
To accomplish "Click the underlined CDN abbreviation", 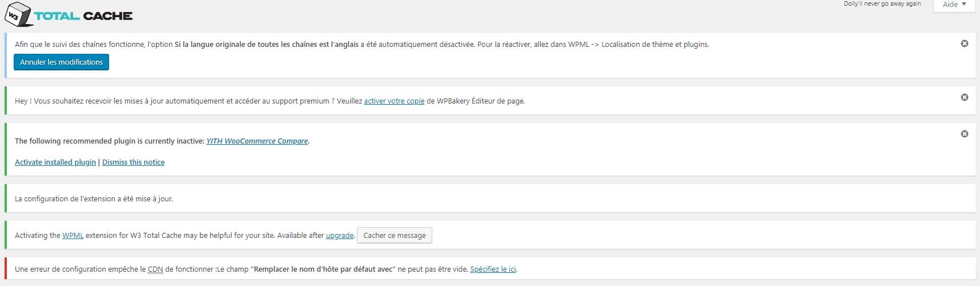I will pyautogui.click(x=155, y=269).
